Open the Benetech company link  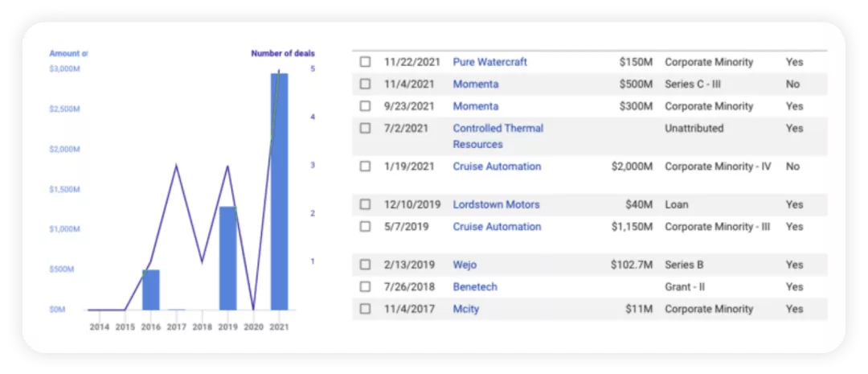(x=475, y=287)
